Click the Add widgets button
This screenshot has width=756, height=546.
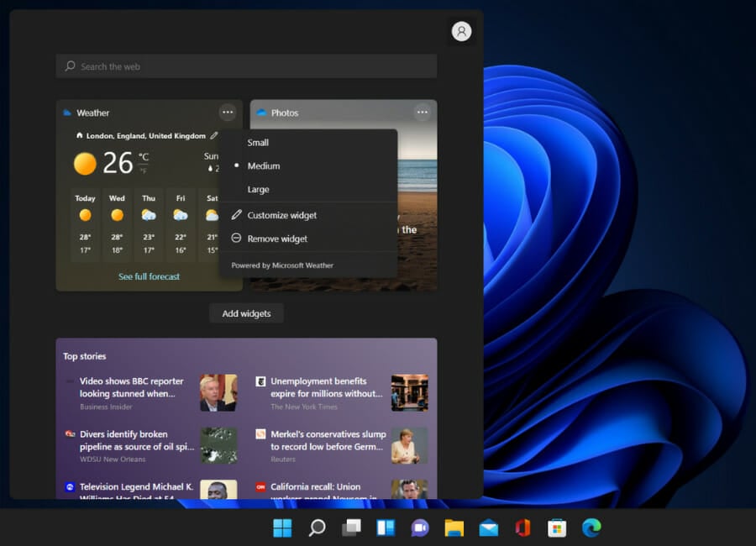coord(245,312)
